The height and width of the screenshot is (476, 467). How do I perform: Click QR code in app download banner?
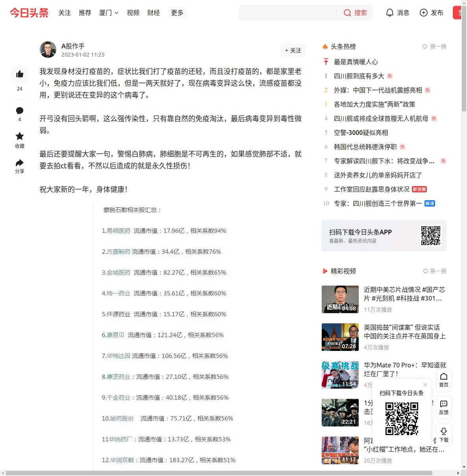(431, 235)
